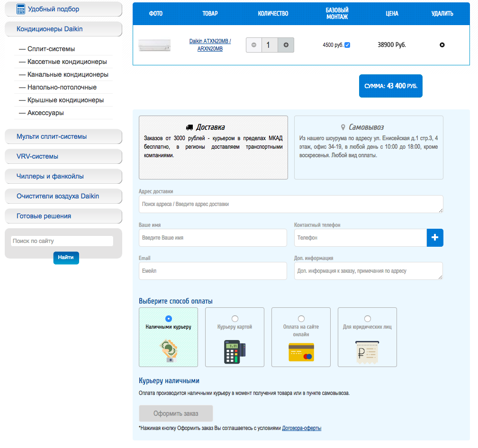Focus the Ваше имя input field

coord(213,238)
